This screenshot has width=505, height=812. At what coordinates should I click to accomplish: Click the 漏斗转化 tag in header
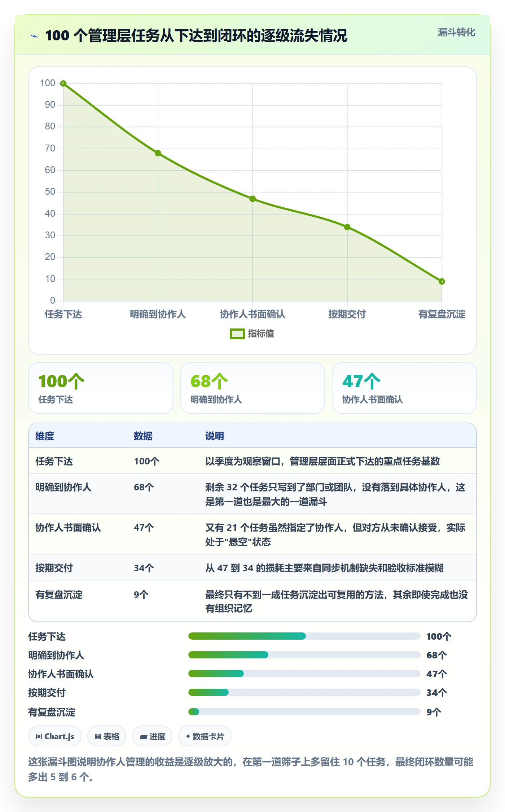pos(456,32)
